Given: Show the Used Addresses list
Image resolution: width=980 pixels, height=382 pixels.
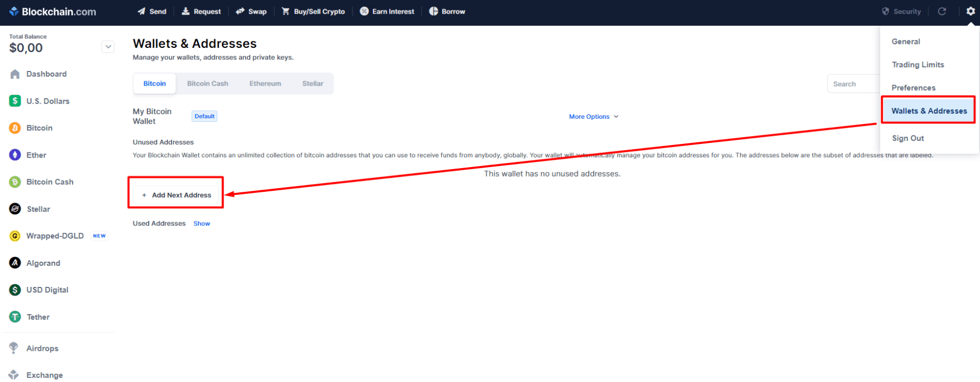Looking at the screenshot, I should [x=201, y=223].
